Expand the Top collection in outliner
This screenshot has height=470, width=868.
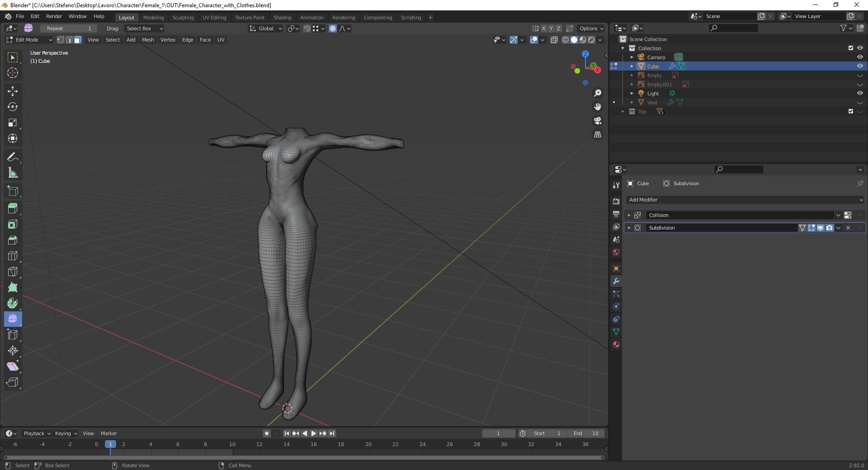click(x=623, y=112)
